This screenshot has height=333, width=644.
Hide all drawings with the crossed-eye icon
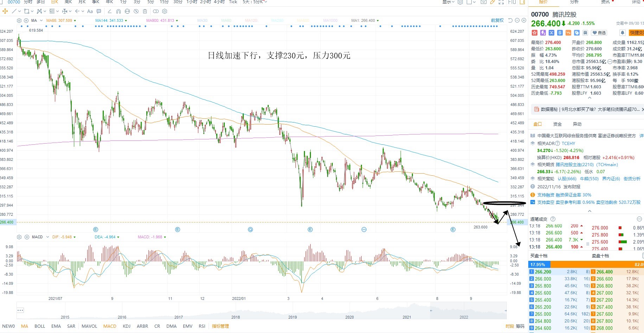[x=136, y=11]
